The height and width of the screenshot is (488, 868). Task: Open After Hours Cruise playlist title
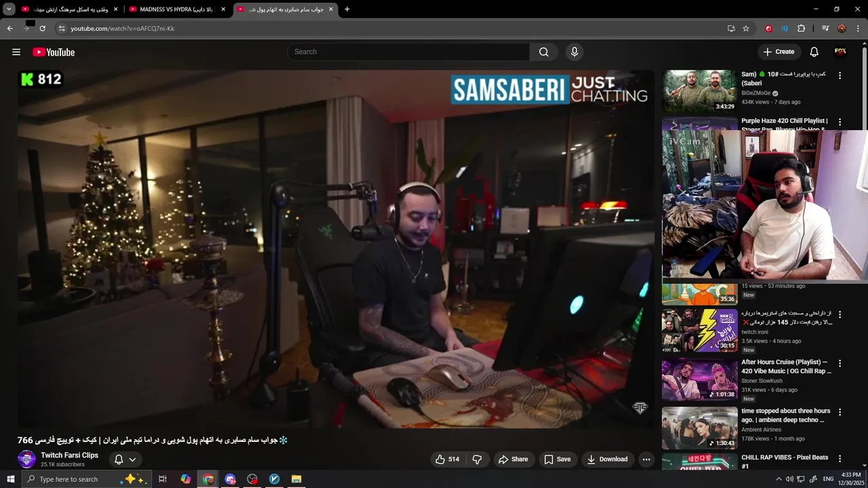[x=786, y=367]
